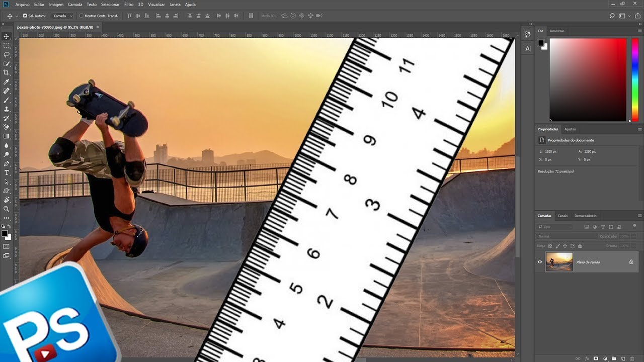Open the Imagem menu
This screenshot has height=362, width=644.
click(56, 4)
